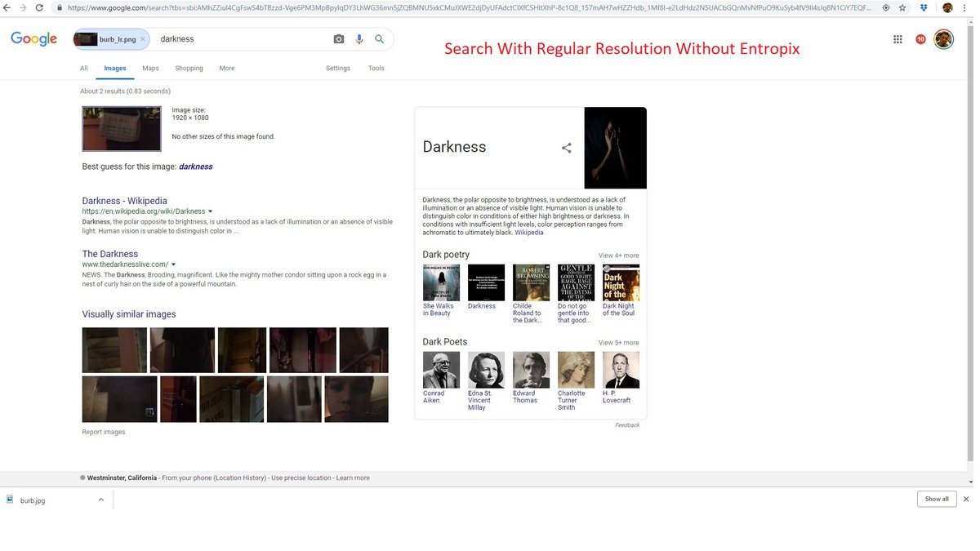Click the first visually similar image

tap(114, 350)
